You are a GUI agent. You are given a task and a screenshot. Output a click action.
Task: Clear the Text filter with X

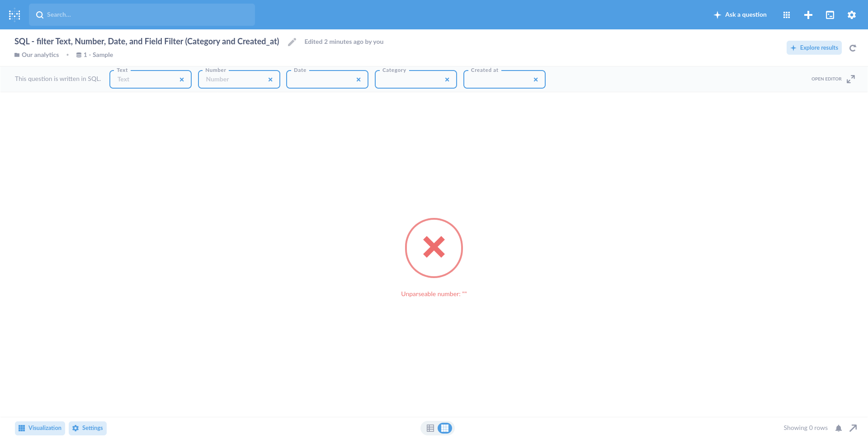(x=182, y=80)
